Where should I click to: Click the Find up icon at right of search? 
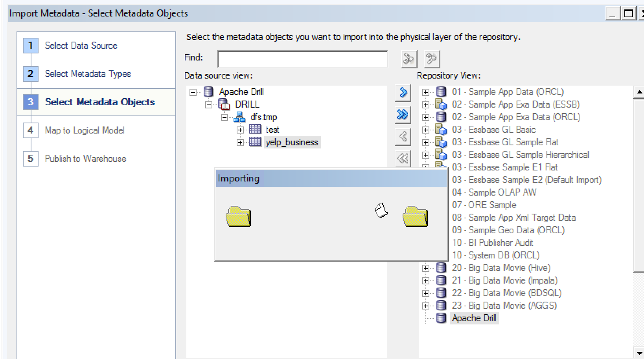pos(432,59)
